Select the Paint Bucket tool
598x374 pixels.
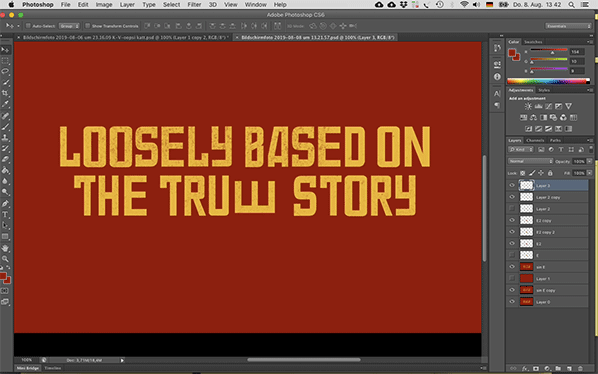[x=5, y=170]
